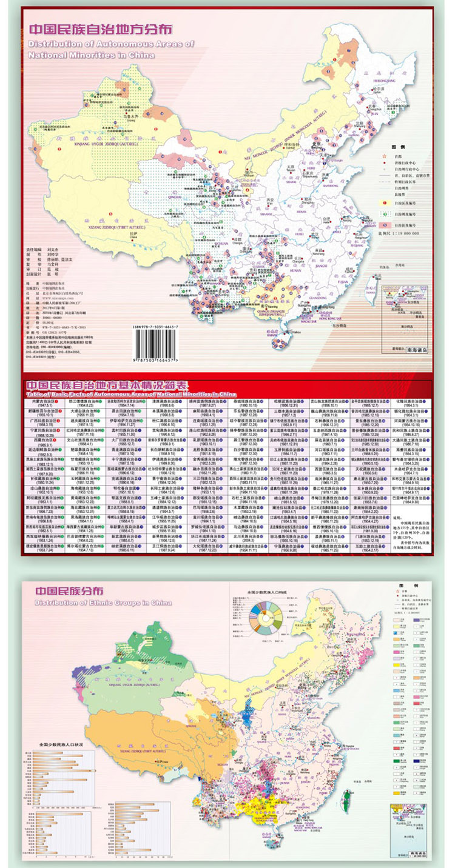The image size is (455, 868).
Task: Click the 延边朝鲜族自治州 table cell
Action: 43,452
